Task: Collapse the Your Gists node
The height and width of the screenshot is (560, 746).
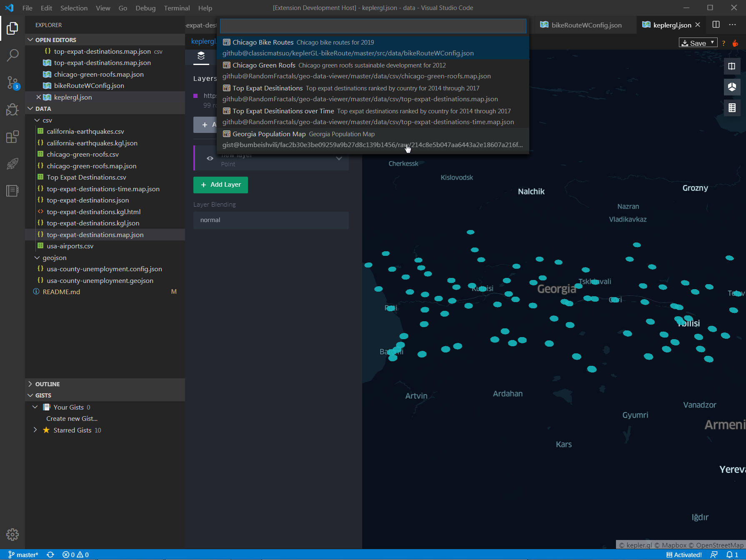Action: pyautogui.click(x=35, y=407)
